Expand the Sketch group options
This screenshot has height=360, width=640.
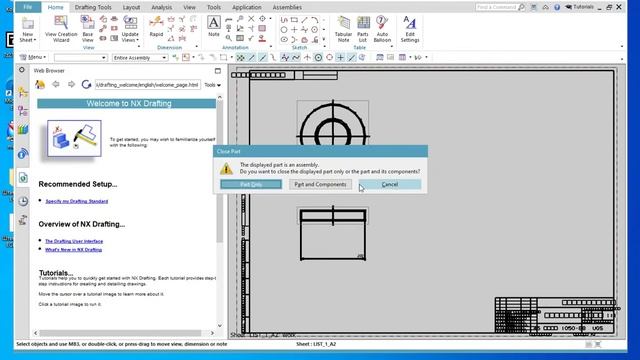coord(324,47)
